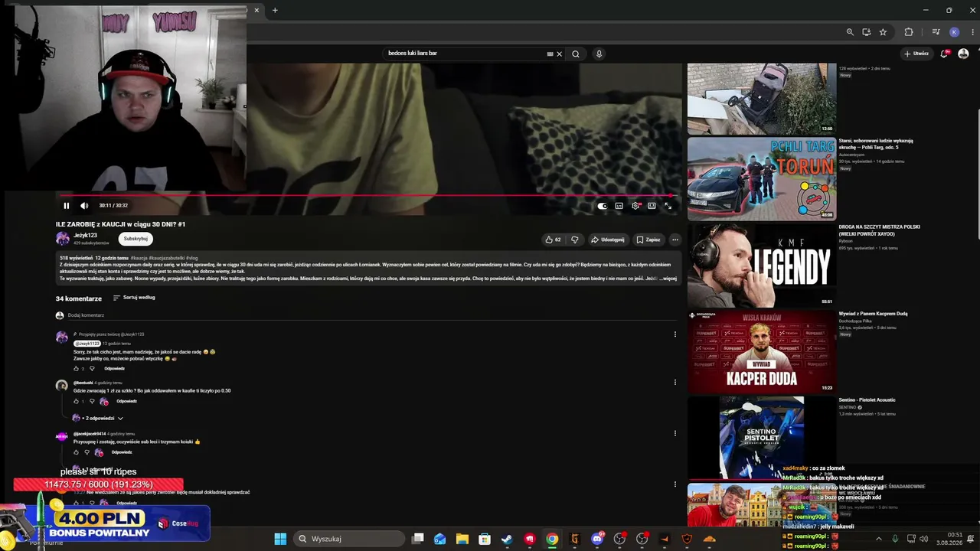980x551 pixels.
Task: Enter fullscreen mode in the player
Action: coord(668,206)
